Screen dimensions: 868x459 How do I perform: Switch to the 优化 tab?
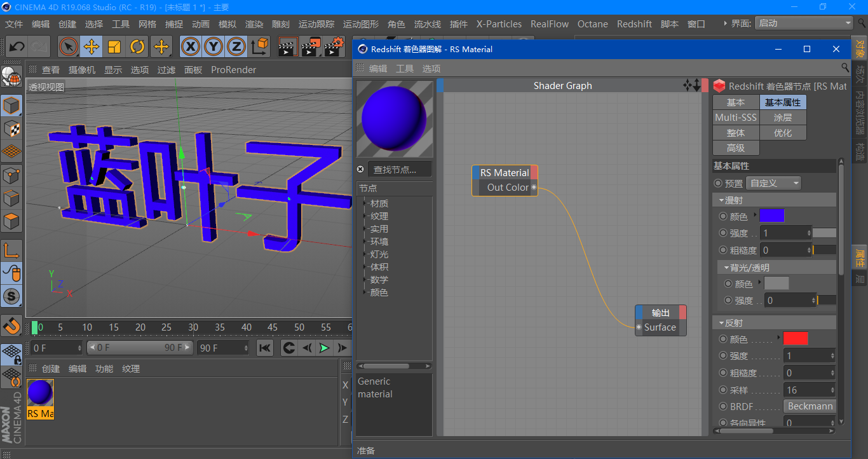783,133
